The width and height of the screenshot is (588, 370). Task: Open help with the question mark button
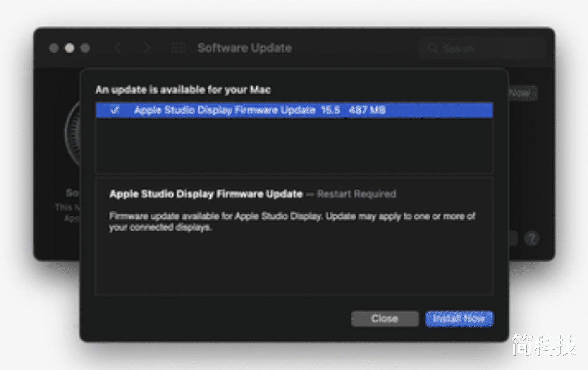click(x=531, y=238)
